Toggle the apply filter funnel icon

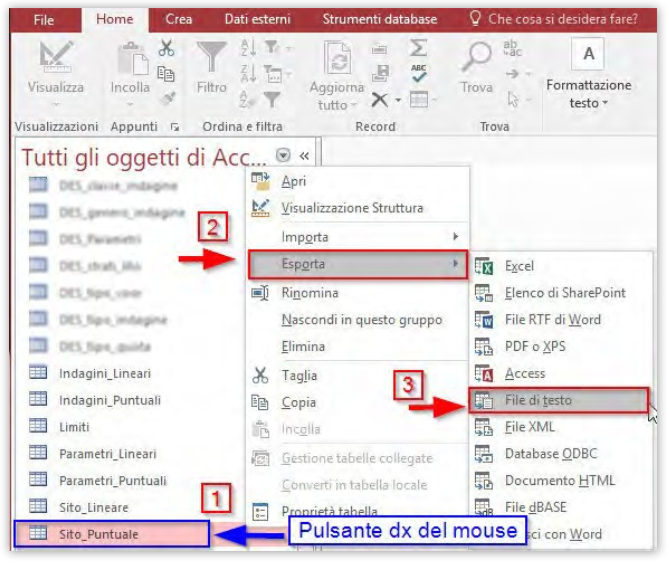coord(272,99)
